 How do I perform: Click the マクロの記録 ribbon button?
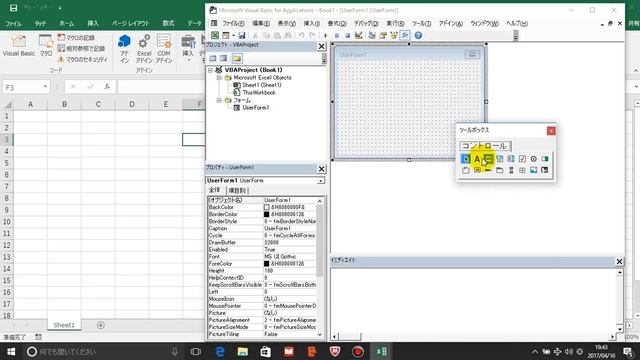(x=76, y=38)
